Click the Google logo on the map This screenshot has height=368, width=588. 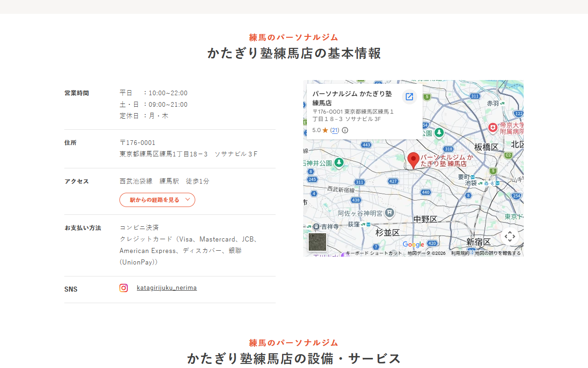(x=413, y=245)
